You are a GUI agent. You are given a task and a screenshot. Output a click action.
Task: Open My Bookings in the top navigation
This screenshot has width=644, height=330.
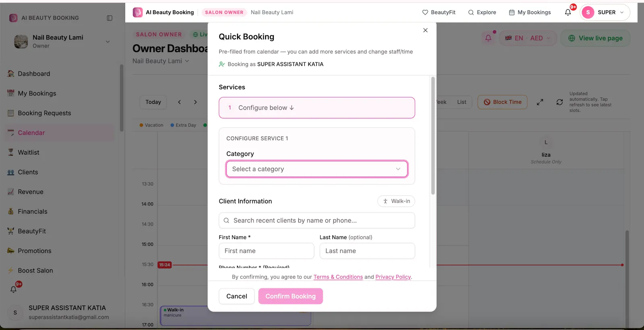tap(530, 12)
